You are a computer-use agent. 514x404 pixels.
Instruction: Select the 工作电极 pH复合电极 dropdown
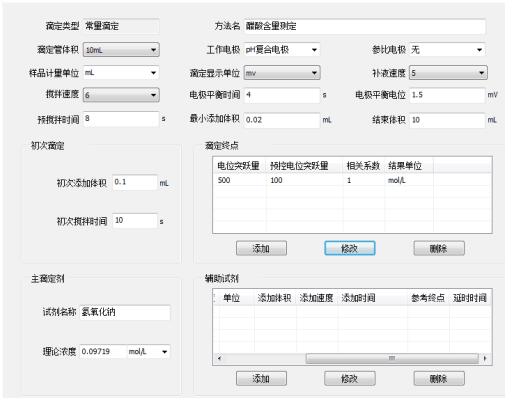click(x=282, y=50)
